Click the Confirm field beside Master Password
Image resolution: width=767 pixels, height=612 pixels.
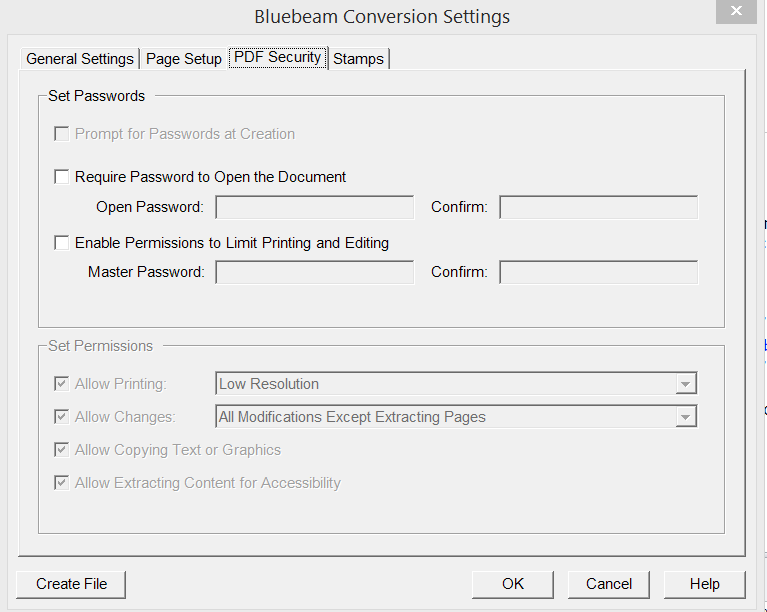coord(599,272)
